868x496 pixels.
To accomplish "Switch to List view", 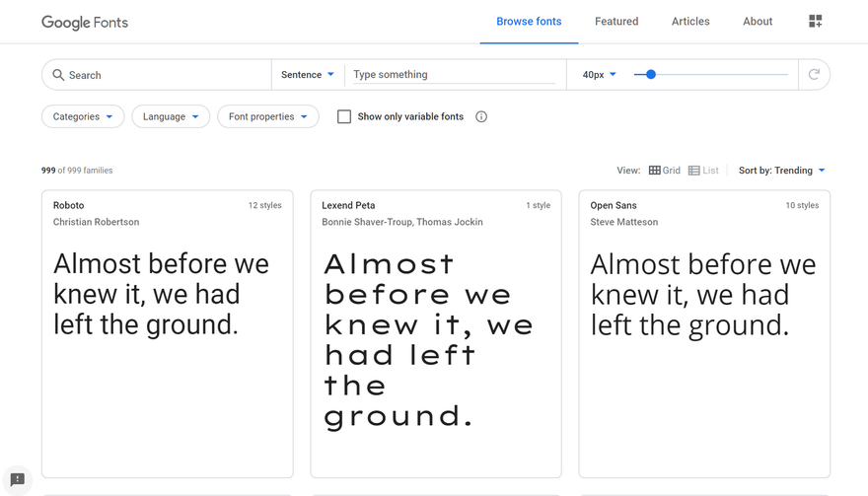I will click(x=703, y=170).
